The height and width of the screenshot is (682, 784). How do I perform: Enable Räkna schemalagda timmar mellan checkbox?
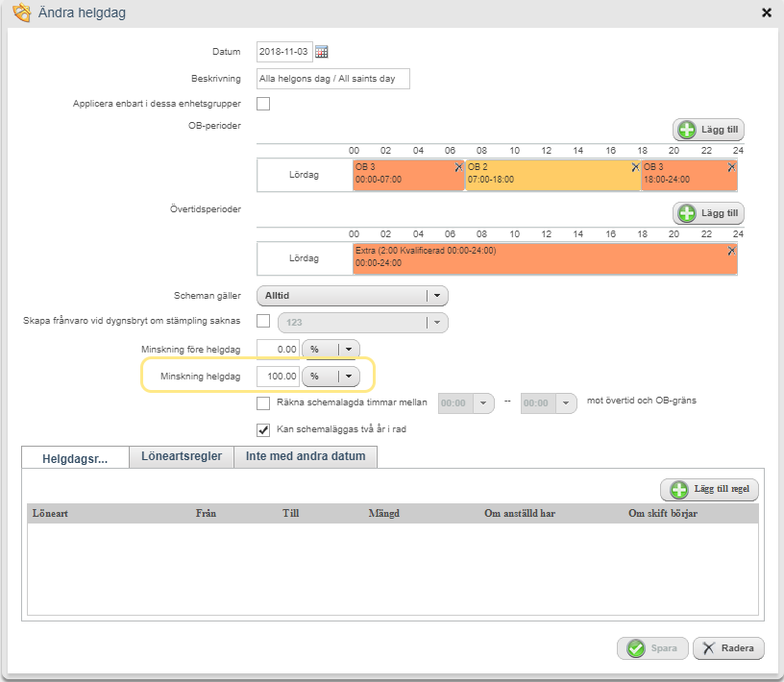(x=263, y=403)
